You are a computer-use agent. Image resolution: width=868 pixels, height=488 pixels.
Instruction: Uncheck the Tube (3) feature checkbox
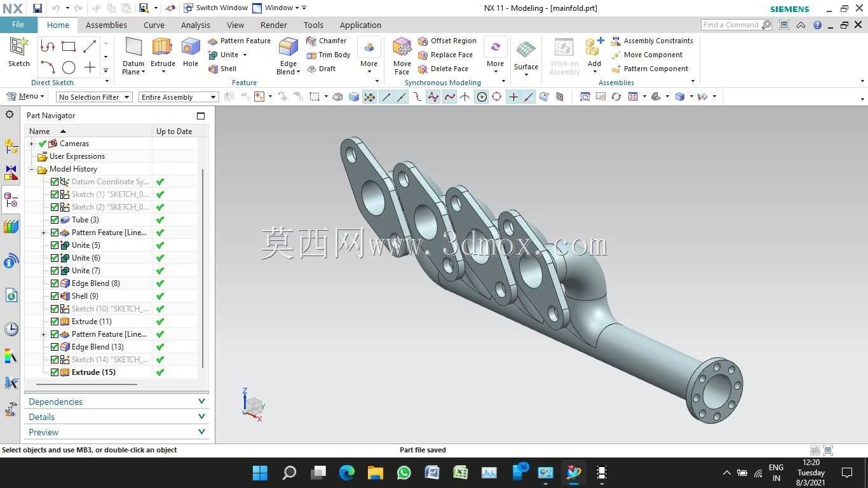tap(55, 220)
